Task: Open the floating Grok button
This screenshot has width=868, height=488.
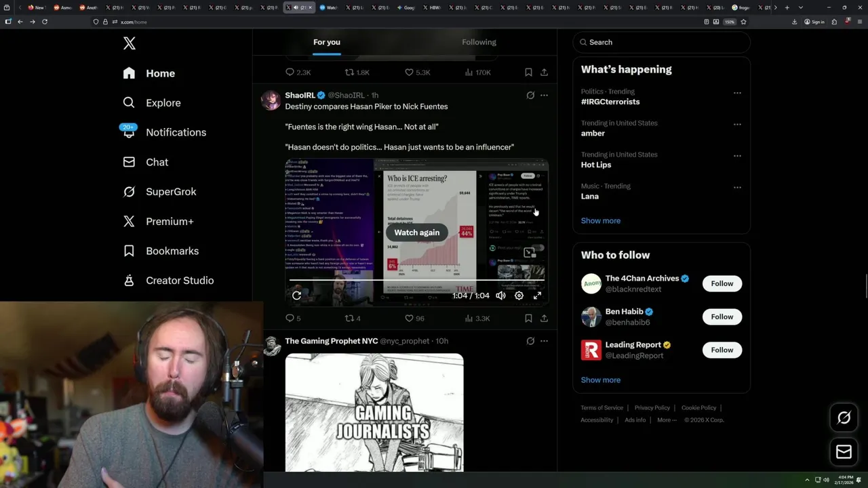Action: pyautogui.click(x=844, y=418)
